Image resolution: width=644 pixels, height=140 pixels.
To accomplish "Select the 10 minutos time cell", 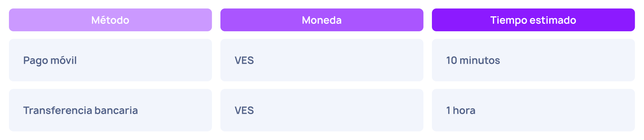I will pos(533,60).
